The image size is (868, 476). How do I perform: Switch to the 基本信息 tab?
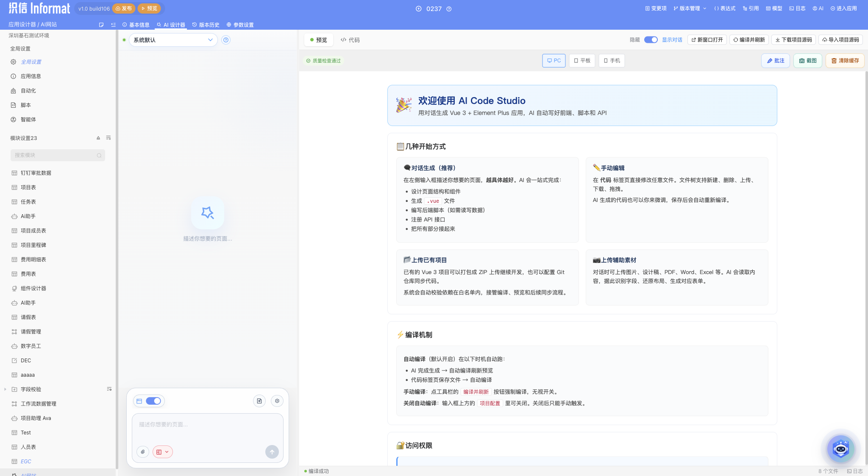pyautogui.click(x=136, y=25)
